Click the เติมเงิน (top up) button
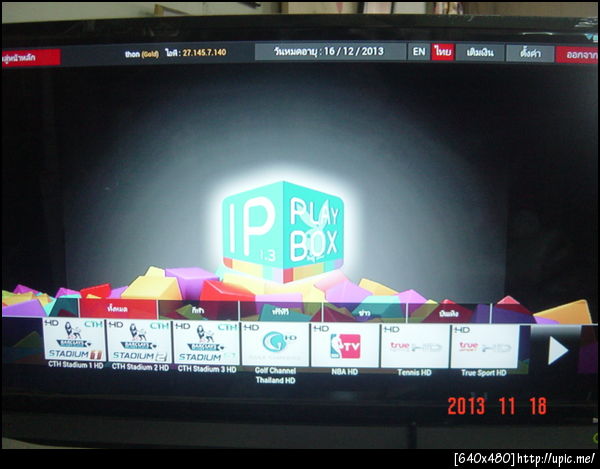The image size is (600, 469). 480,53
